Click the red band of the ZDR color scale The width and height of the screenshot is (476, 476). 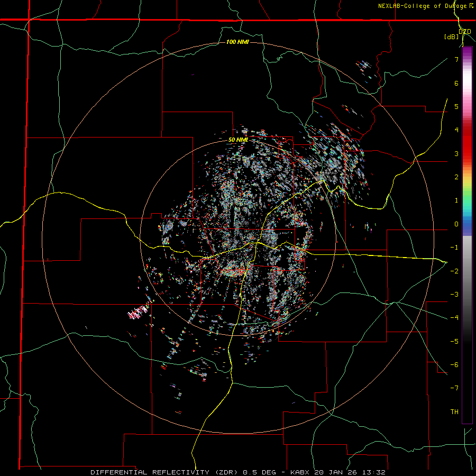[x=467, y=143]
